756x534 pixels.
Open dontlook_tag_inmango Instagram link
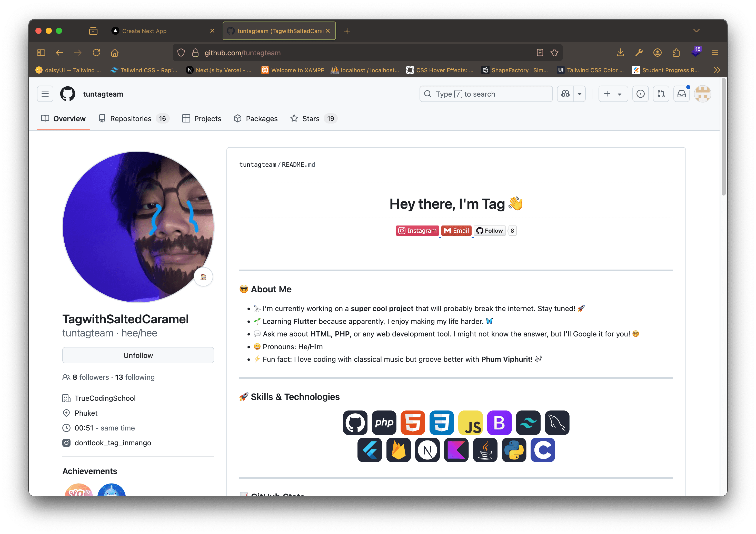pyautogui.click(x=113, y=443)
